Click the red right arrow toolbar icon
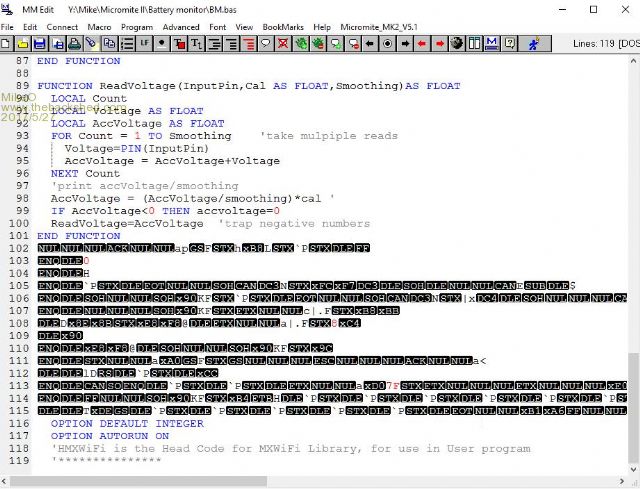 439,44
